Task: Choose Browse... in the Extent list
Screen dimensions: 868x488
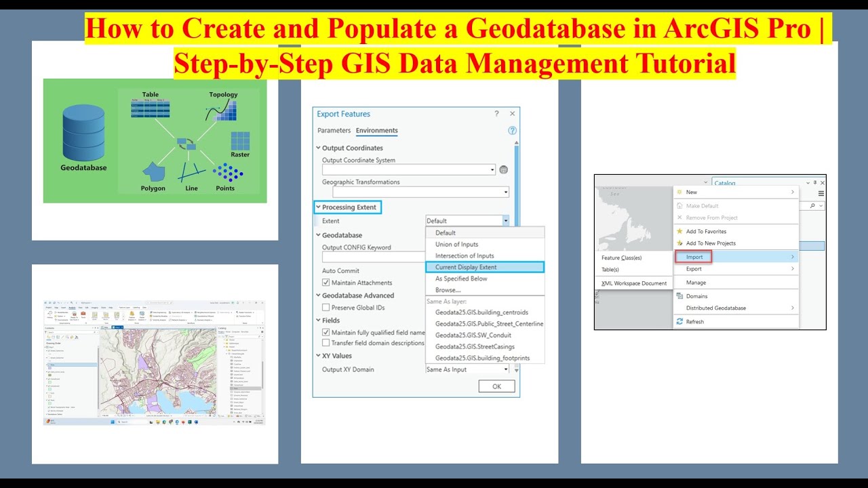Action: tap(485, 290)
